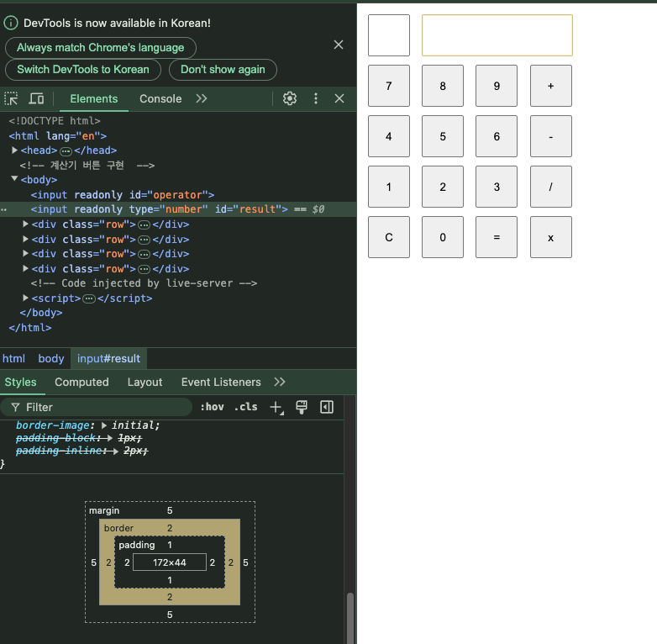657x644 pixels.
Task: Click the calculator result field
Action: (x=497, y=35)
